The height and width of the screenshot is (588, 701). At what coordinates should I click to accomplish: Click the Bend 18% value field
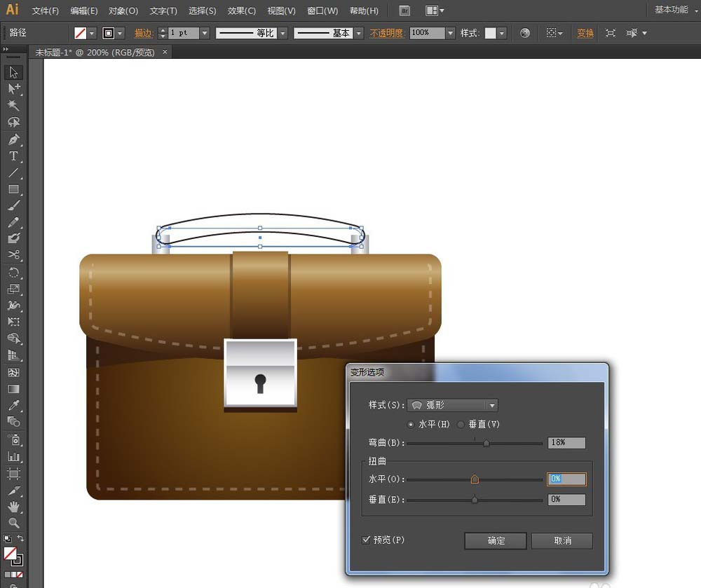click(x=566, y=442)
